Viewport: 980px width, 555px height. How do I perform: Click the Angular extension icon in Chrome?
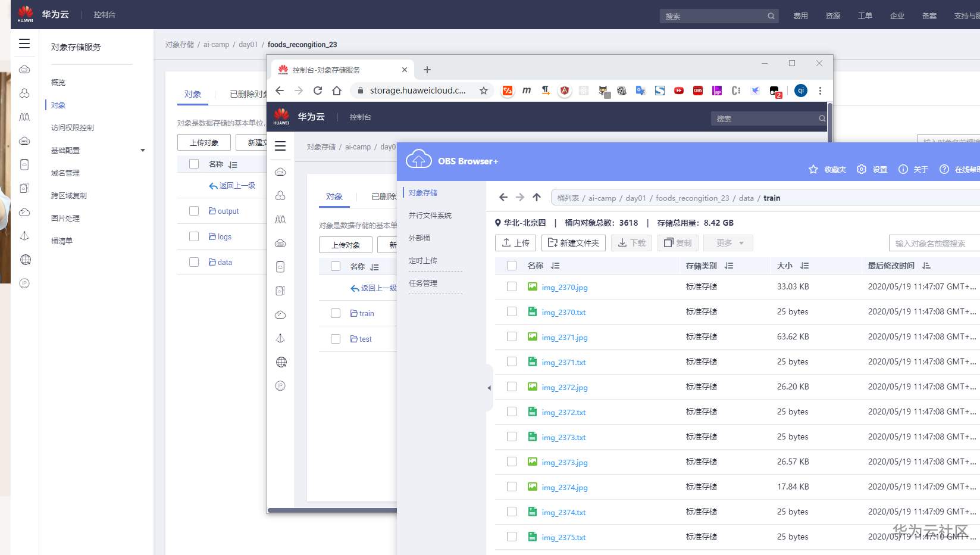[x=565, y=91]
